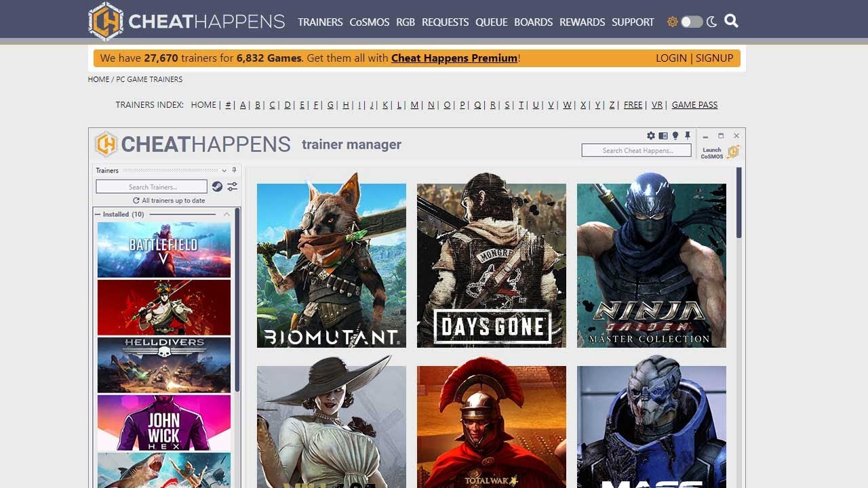Select the Battlefield V installed trainer
Image resolution: width=868 pixels, height=488 pixels.
pyautogui.click(x=164, y=249)
